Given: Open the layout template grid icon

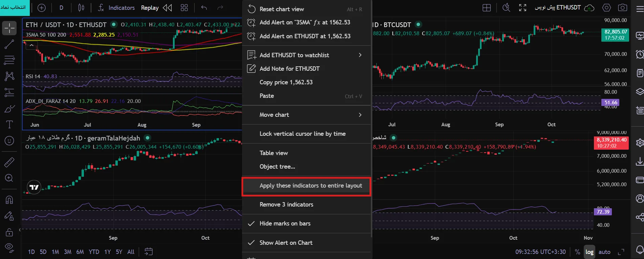Looking at the screenshot, I should (x=184, y=8).
